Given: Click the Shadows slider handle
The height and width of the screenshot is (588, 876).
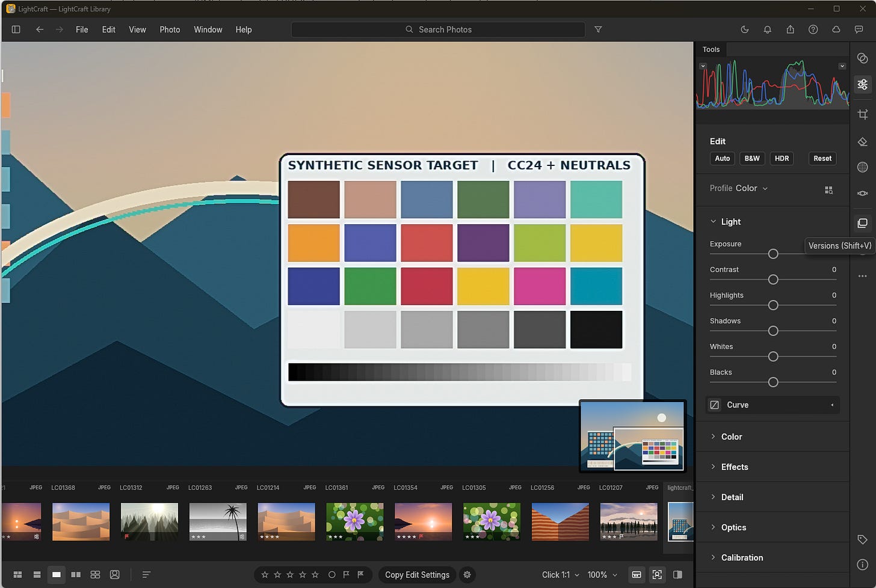Looking at the screenshot, I should click(773, 331).
